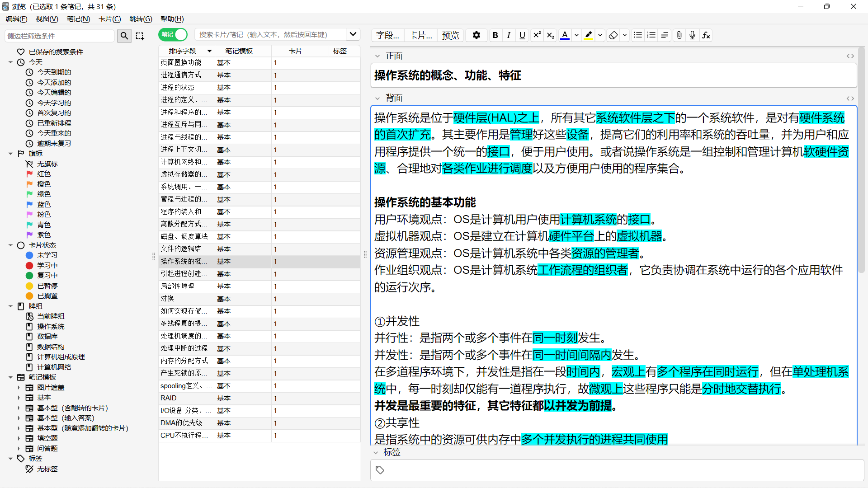This screenshot has height=488, width=868.
Task: Open the 笔记(N) menu
Action: tap(78, 19)
